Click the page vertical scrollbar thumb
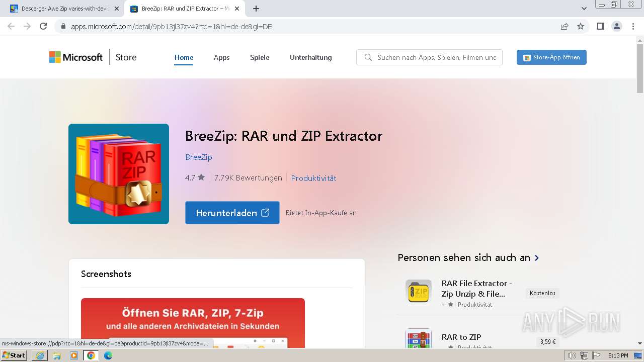644x362 pixels. [640, 68]
